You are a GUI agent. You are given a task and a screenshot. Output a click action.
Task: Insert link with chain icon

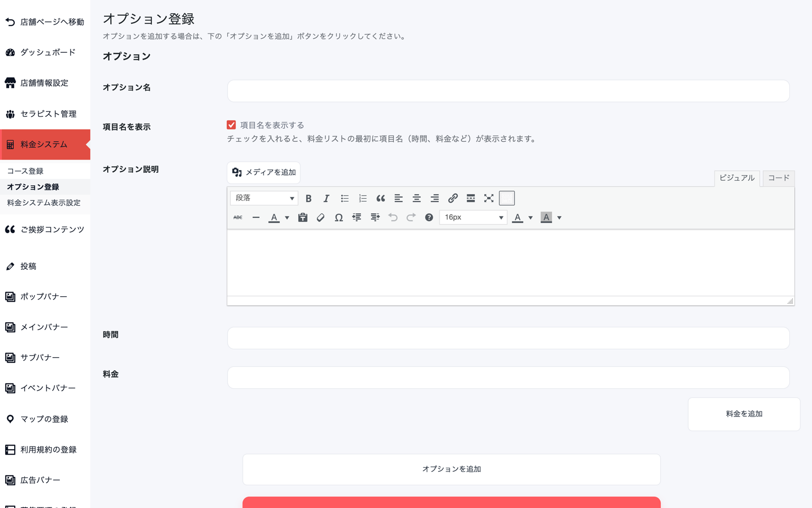point(453,198)
